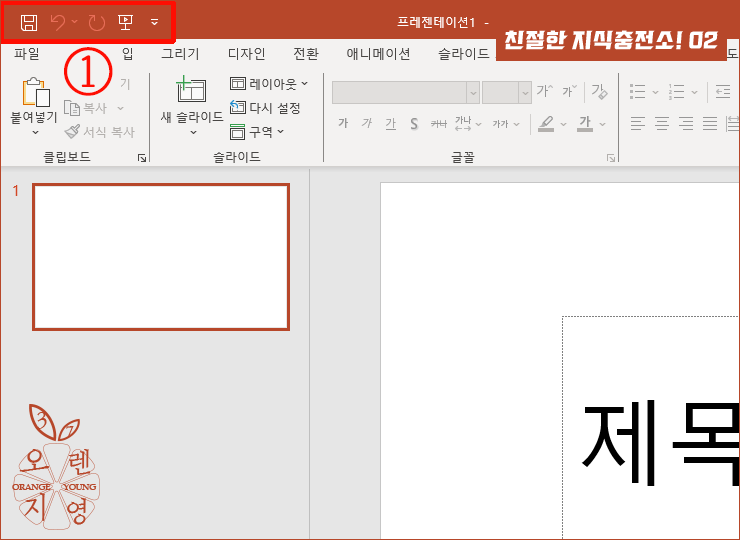Screen dimensions: 740x540
Task: Open the 파일 tab
Action: click(26, 54)
